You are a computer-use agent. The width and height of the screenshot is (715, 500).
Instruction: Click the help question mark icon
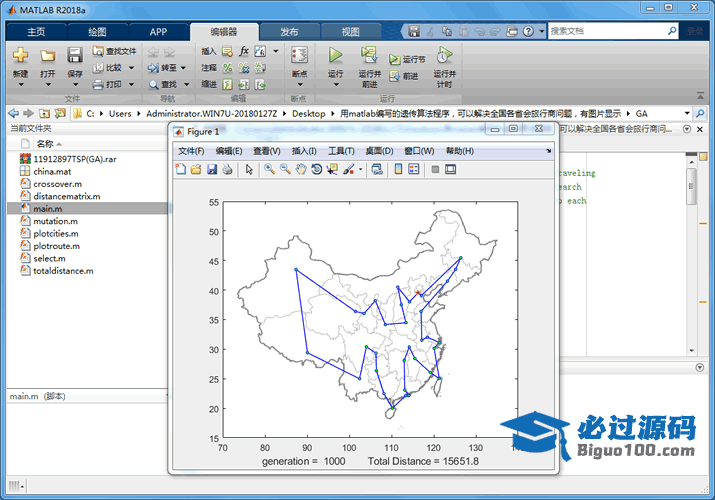528,31
